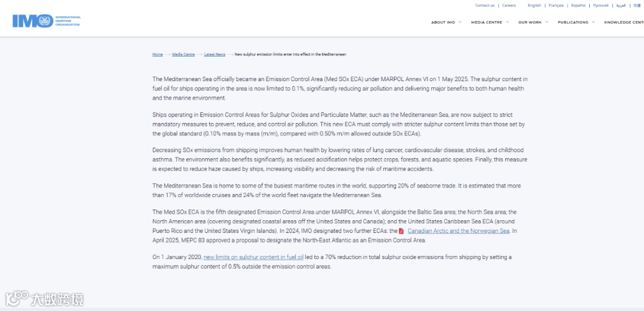Screen dimensions: 644x311
Task: Switch site language to Français
Action: click(556, 5)
